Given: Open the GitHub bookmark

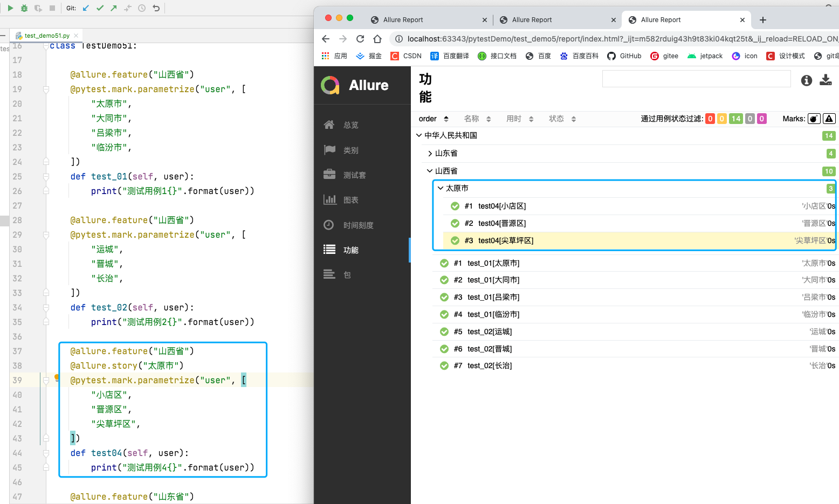Looking at the screenshot, I should 624,56.
